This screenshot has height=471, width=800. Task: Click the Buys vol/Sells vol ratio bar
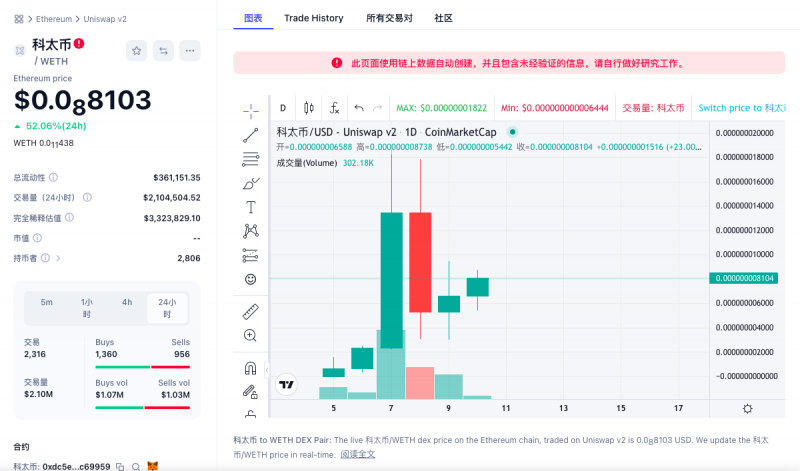coord(142,407)
